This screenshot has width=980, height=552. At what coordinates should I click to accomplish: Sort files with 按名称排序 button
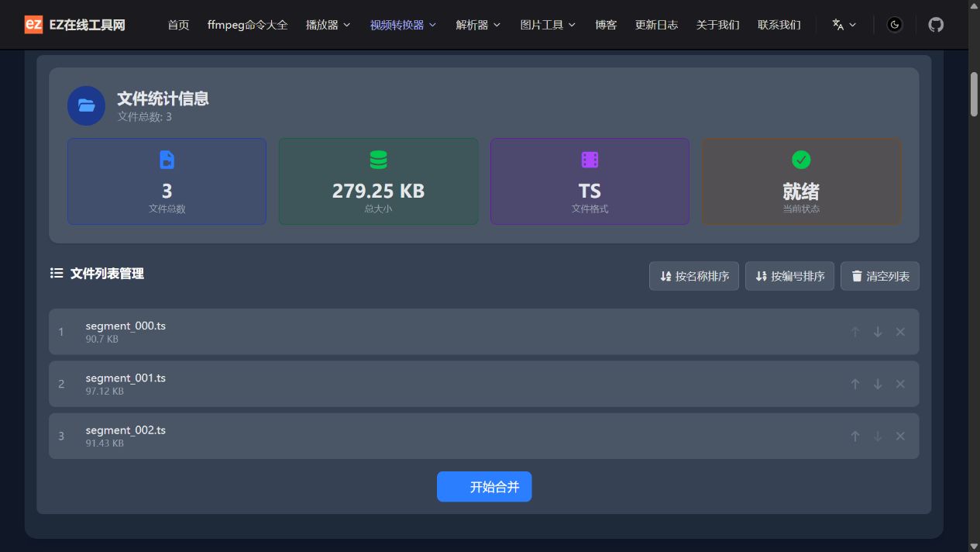tap(694, 276)
